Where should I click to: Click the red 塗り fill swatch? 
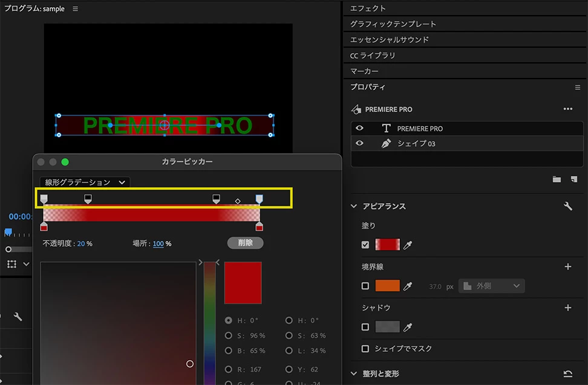387,245
